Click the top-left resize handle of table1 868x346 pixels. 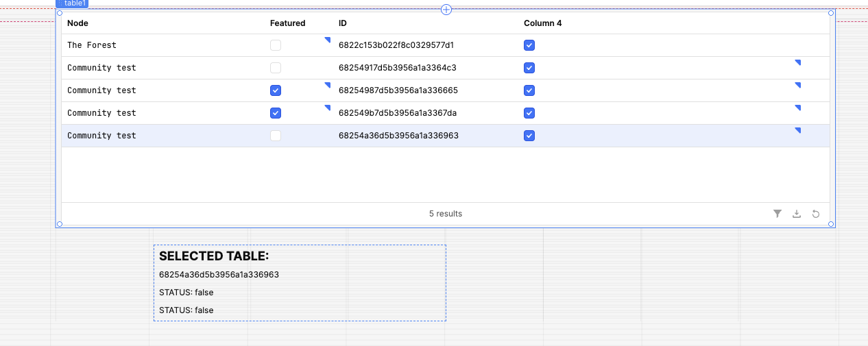60,13
